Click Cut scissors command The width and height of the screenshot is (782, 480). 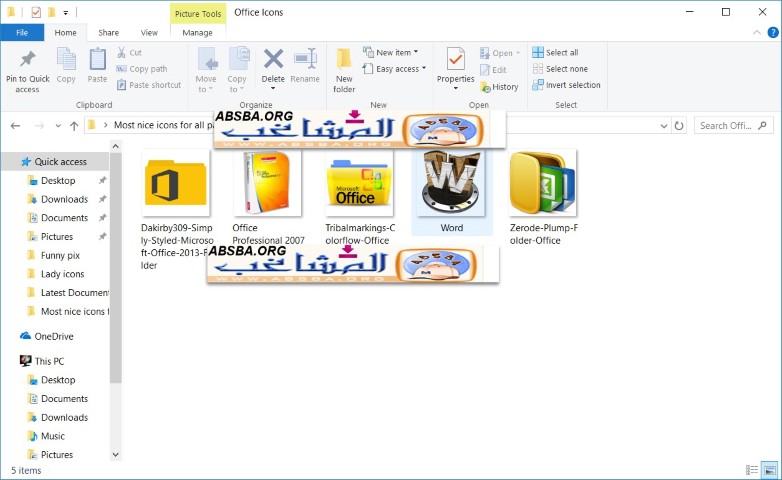click(130, 52)
